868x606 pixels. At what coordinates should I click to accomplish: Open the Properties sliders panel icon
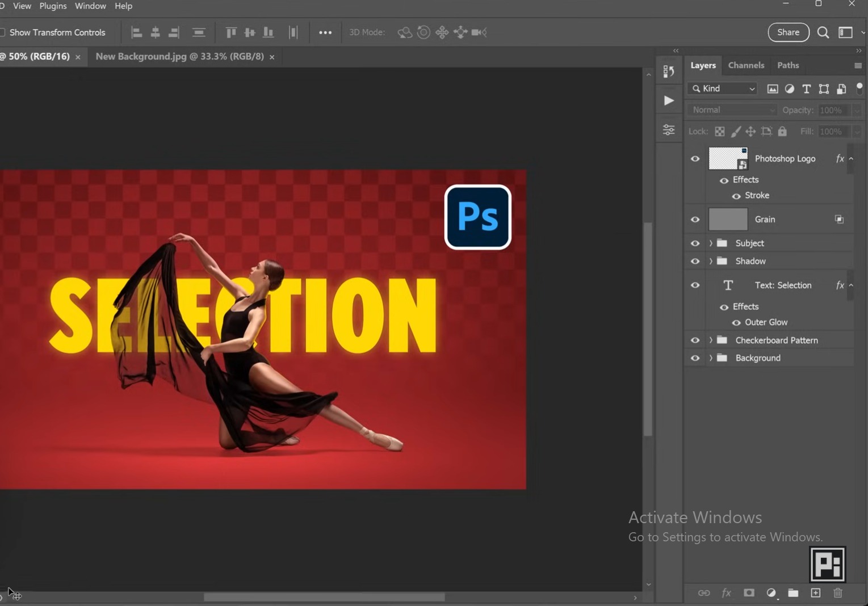(669, 130)
